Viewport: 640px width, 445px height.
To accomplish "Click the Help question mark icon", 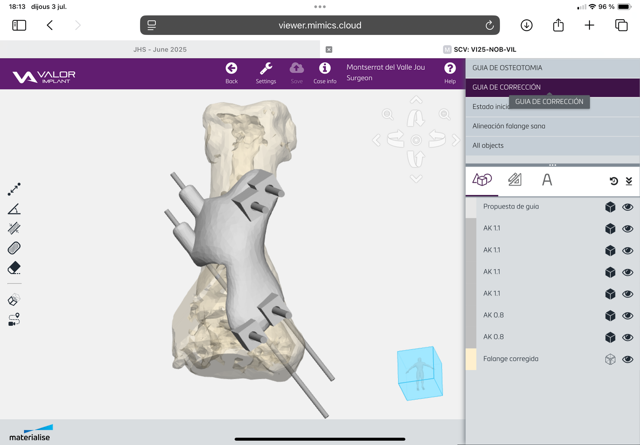I will click(x=450, y=73).
